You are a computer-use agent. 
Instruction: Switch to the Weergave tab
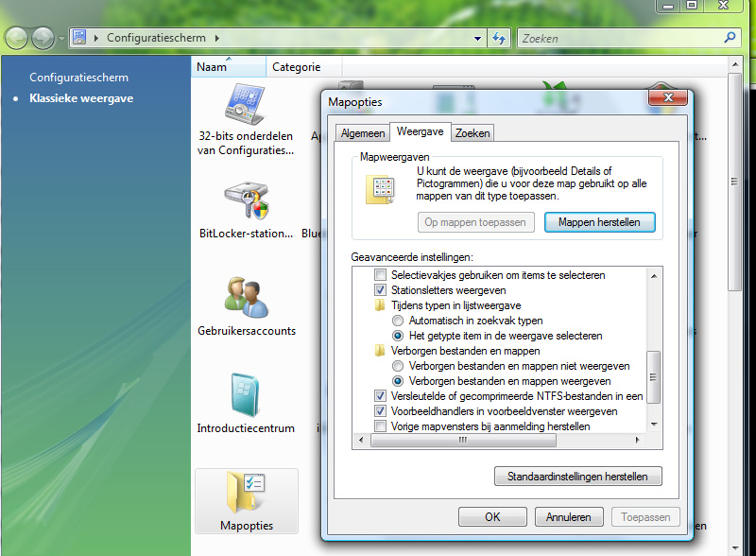[420, 131]
